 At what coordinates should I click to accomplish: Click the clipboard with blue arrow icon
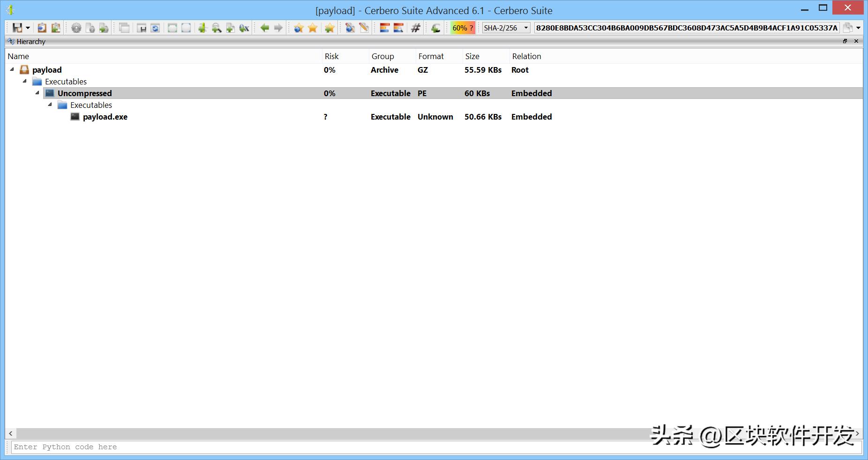coord(42,28)
